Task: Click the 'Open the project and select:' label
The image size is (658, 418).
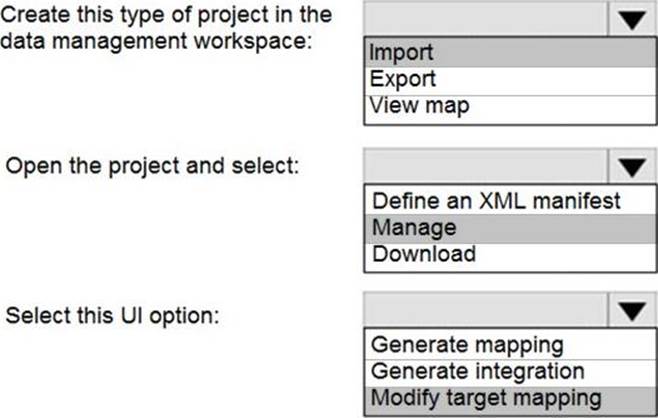Action: [x=153, y=165]
